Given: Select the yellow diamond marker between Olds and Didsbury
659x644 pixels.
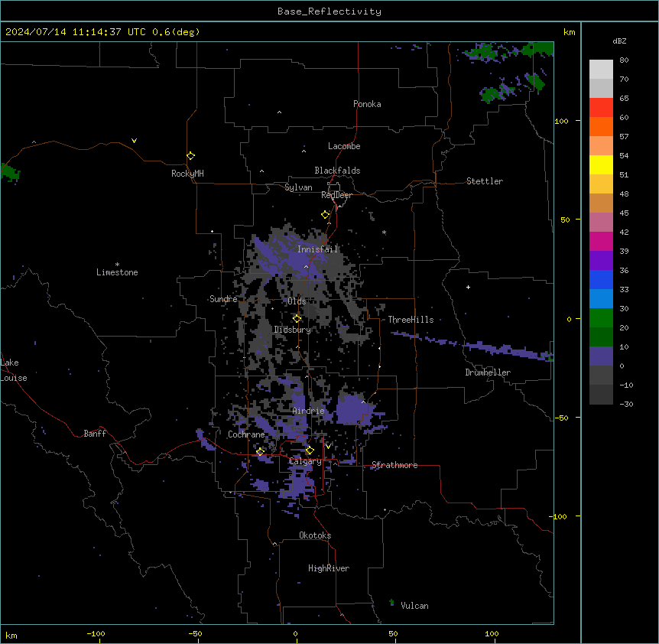Looking at the screenshot, I should click(297, 318).
